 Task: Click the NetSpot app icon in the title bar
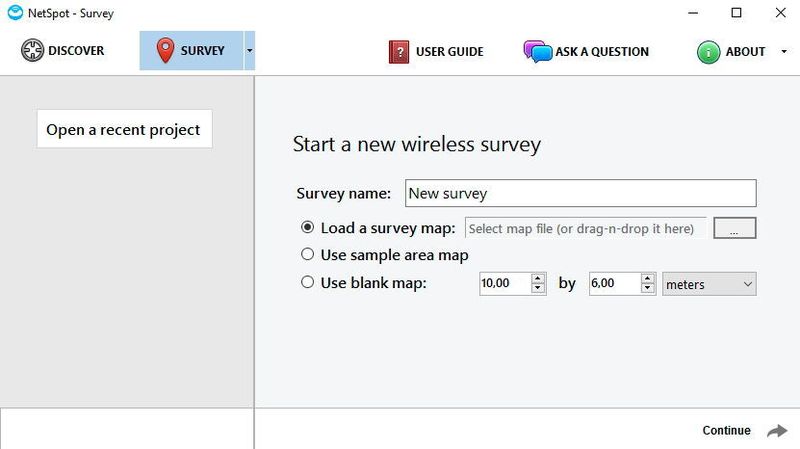pyautogui.click(x=15, y=12)
